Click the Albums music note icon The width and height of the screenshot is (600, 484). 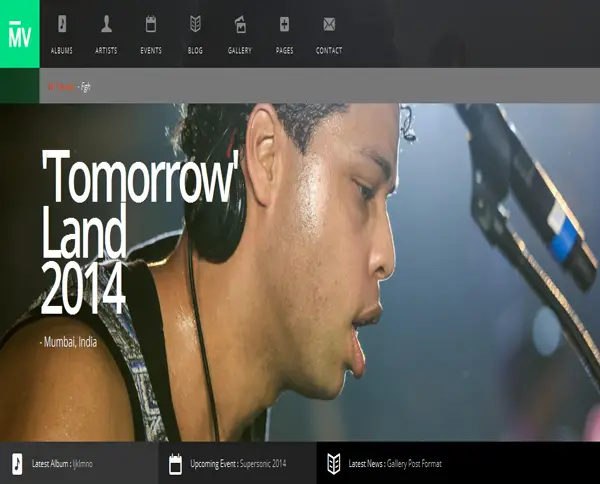[x=62, y=24]
